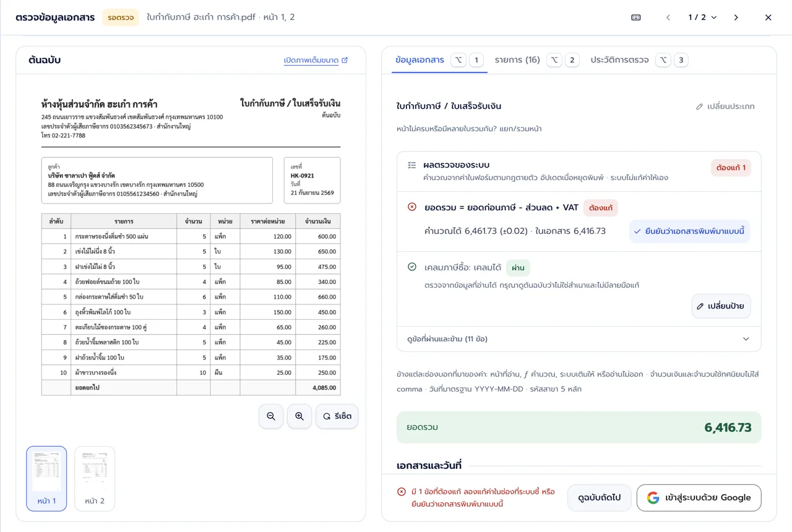This screenshot has height=532, width=792.
Task: Click the รีเซ็ต zoom button
Action: coord(337,416)
